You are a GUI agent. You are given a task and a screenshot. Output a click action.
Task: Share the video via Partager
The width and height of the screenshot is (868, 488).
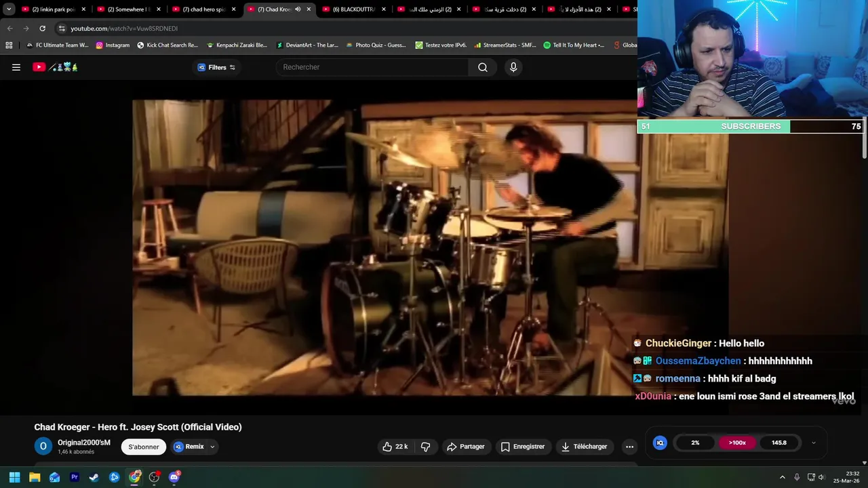click(x=465, y=447)
